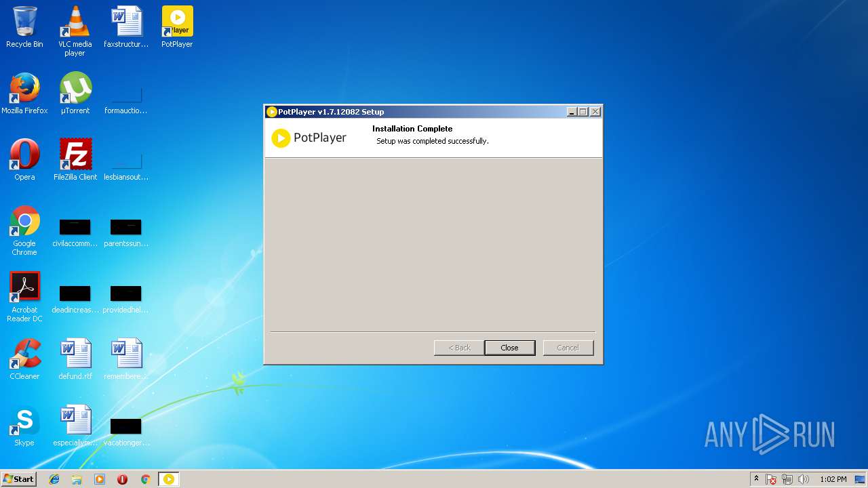This screenshot has height=488, width=868.
Task: Launch VLC media player shortcut
Action: click(75, 31)
